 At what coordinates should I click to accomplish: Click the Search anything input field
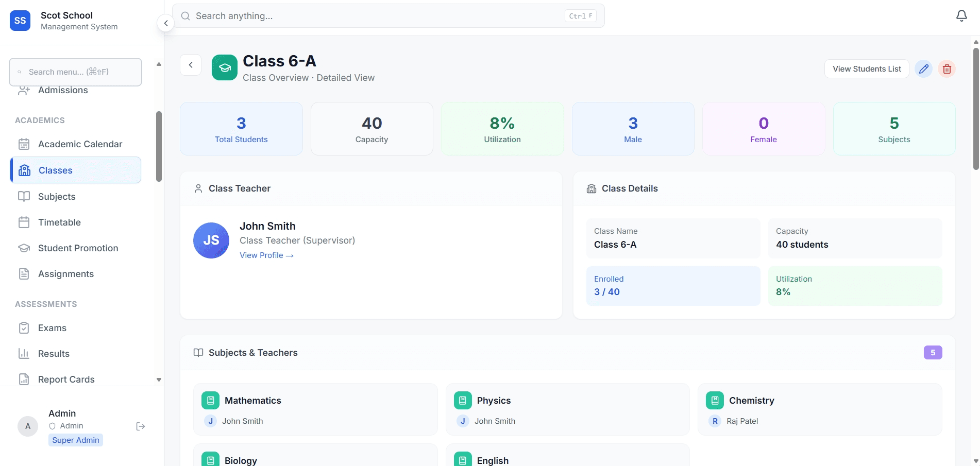pos(388,16)
